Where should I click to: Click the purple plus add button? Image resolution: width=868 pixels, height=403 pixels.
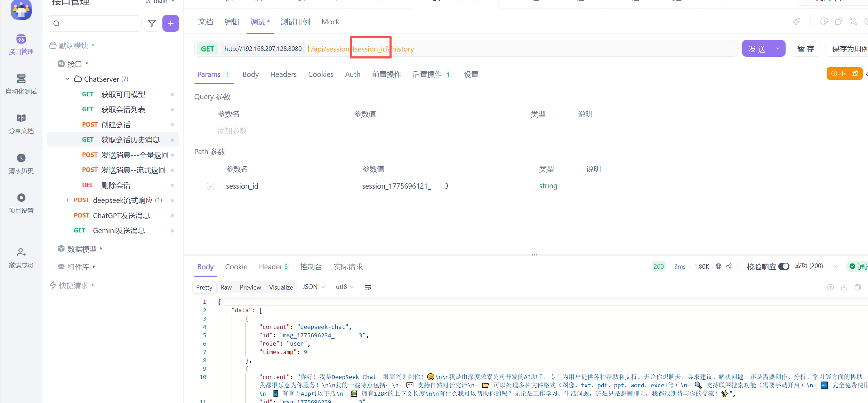tap(170, 23)
